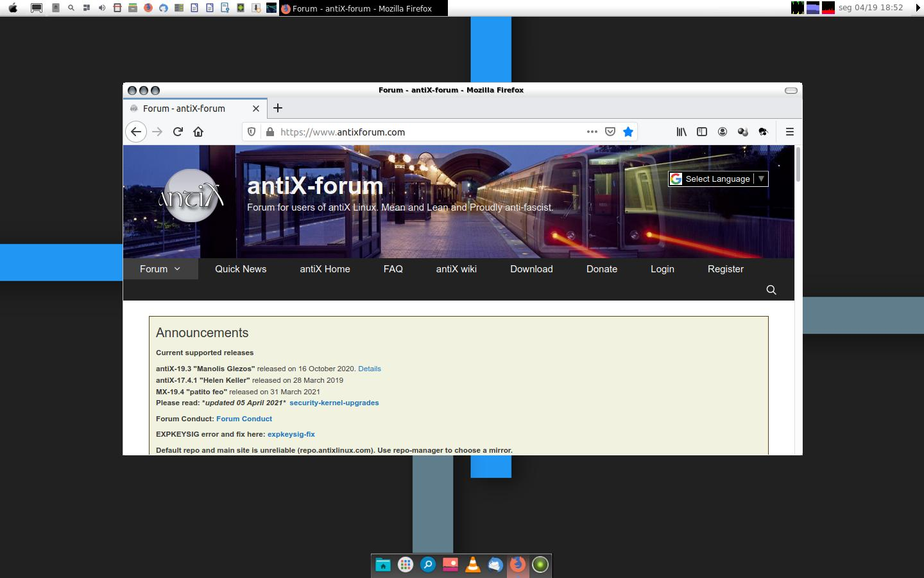The width and height of the screenshot is (924, 578).
Task: Go back with the Firefox back arrow
Action: [136, 132]
